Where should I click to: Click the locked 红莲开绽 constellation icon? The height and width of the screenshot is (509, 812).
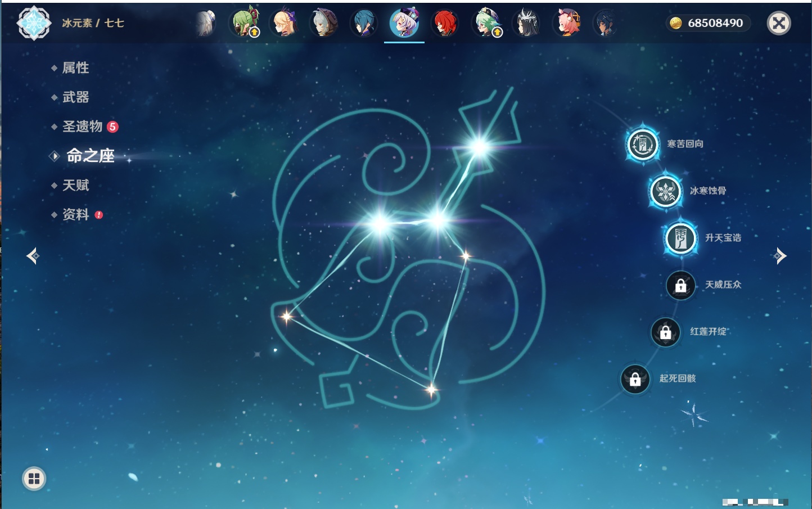point(666,332)
